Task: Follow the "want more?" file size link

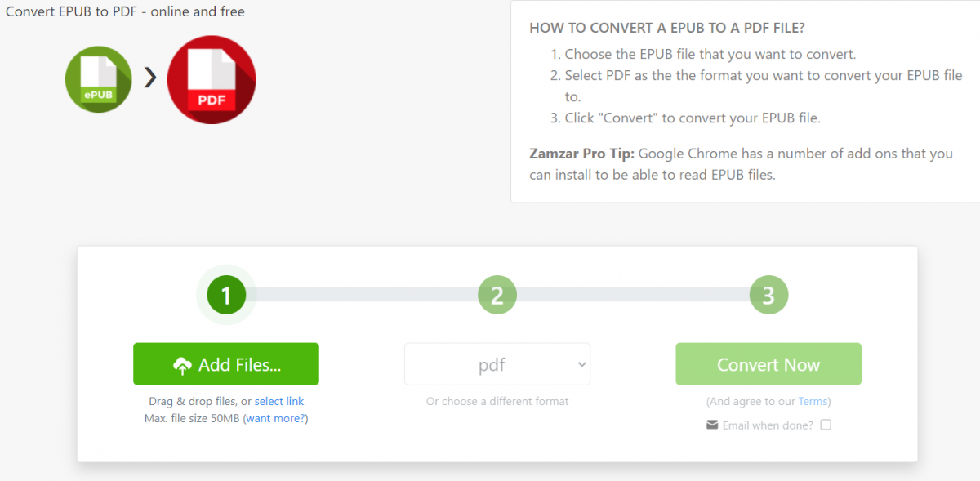Action: (276, 418)
